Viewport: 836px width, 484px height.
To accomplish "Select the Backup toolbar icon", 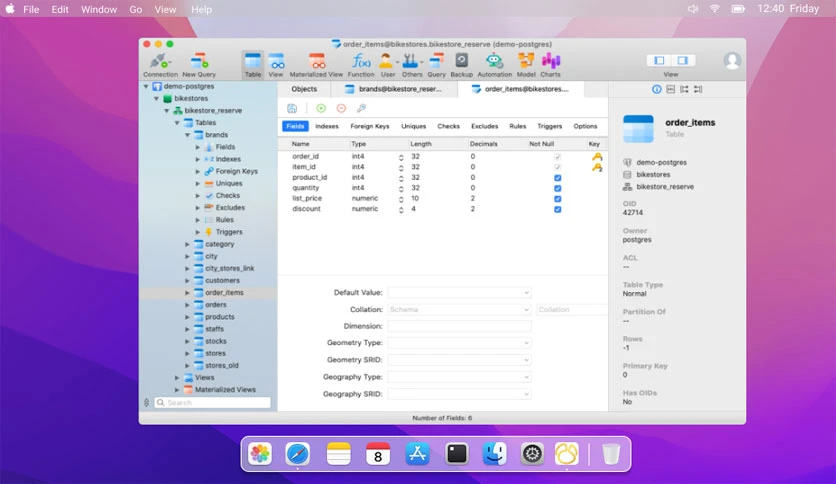I will [x=461, y=65].
